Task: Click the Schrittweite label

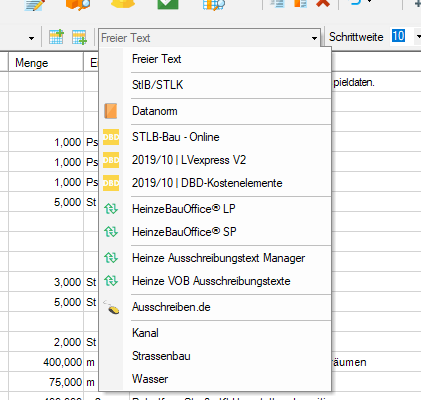Action: click(x=356, y=37)
